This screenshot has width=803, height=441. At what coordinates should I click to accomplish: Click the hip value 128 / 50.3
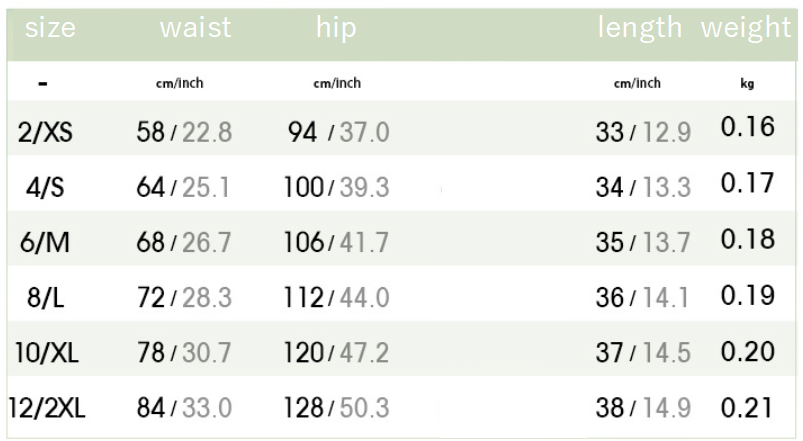coord(336,408)
